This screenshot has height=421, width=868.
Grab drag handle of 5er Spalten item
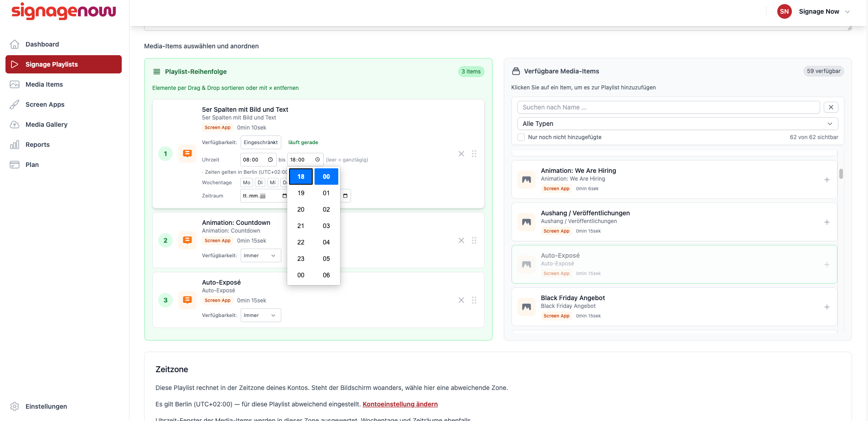(474, 154)
